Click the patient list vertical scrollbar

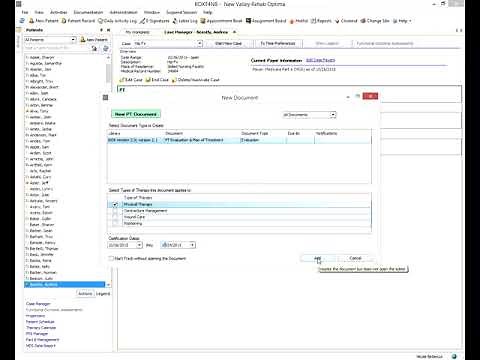point(108,170)
